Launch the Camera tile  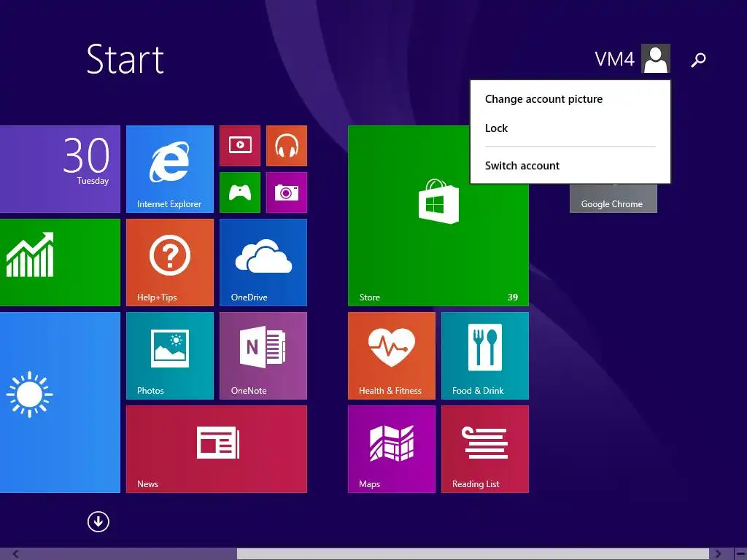point(286,192)
